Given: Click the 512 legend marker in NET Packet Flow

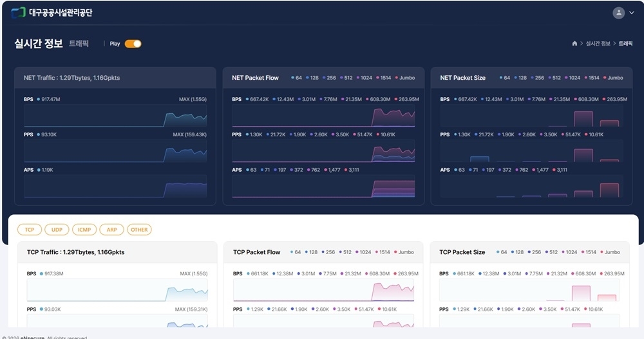Looking at the screenshot, I should [341, 78].
